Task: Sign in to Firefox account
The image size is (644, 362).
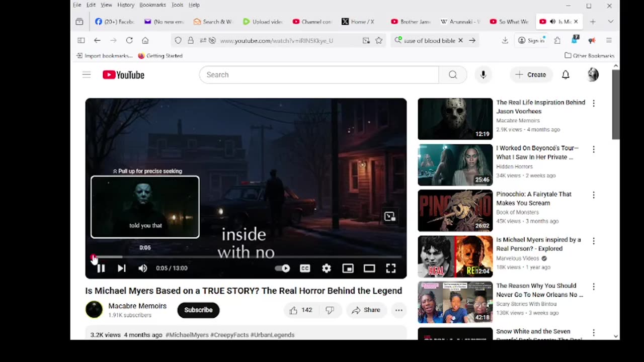Action: 531,41
